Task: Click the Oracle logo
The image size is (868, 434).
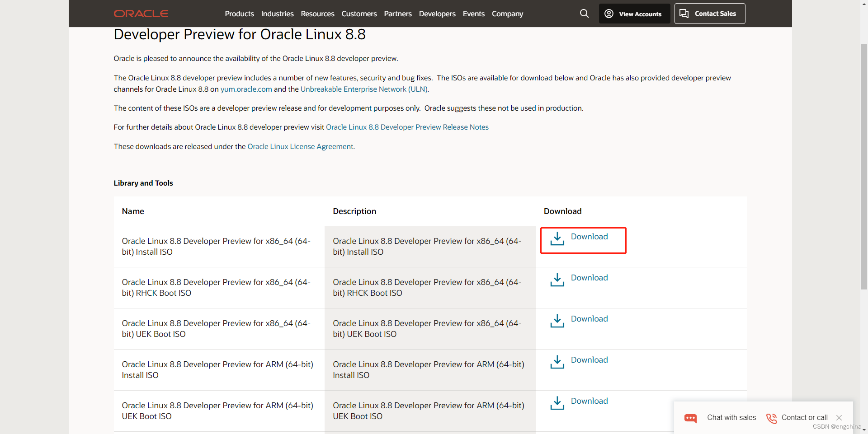Action: [x=141, y=14]
